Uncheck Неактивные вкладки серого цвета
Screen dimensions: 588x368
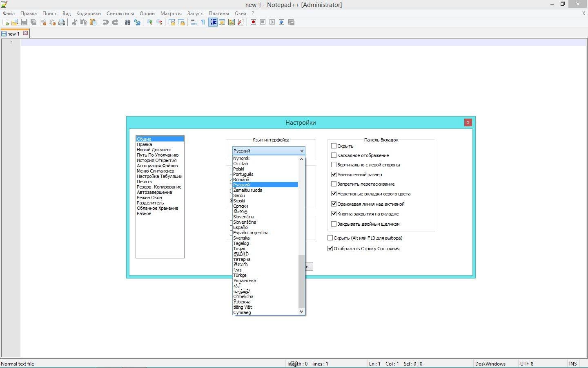coord(334,193)
